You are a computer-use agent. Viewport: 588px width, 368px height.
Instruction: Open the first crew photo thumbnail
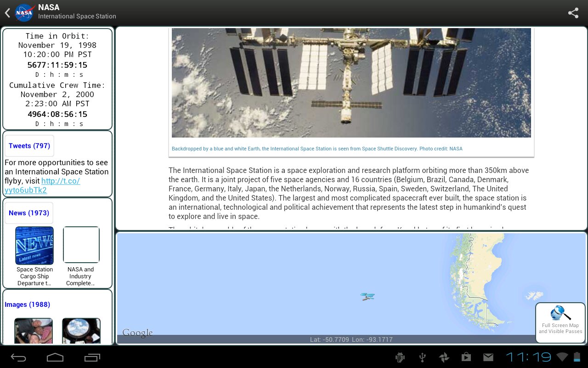(34, 330)
